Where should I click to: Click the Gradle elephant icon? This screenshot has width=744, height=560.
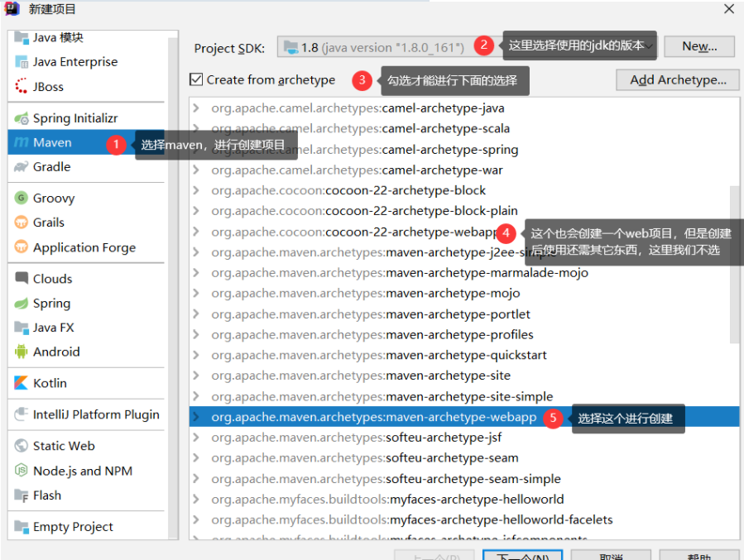(22, 167)
